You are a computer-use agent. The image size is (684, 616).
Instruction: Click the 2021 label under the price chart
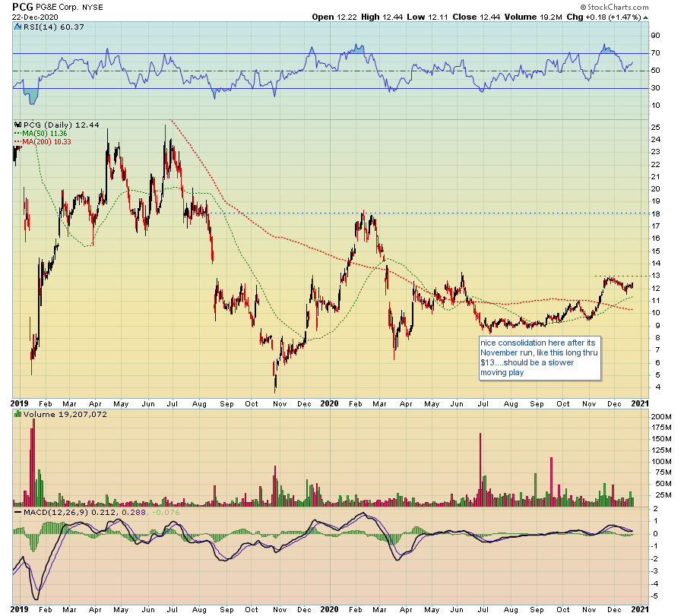640,403
